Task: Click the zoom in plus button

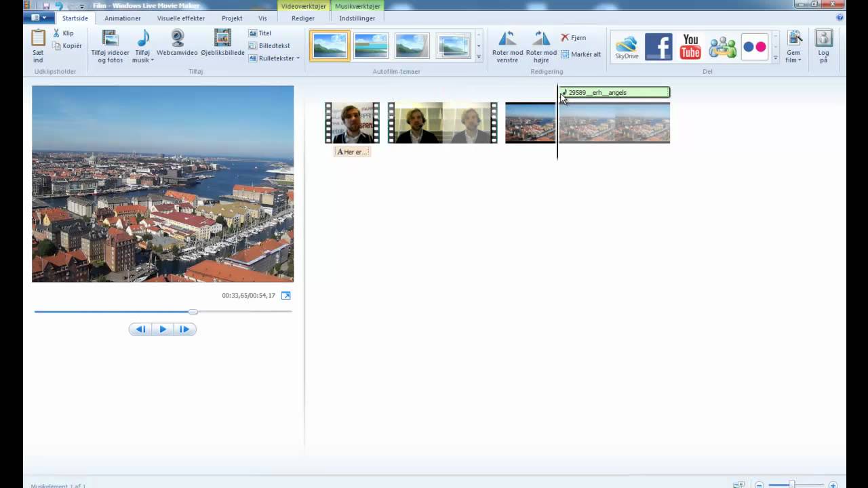Action: [833, 485]
